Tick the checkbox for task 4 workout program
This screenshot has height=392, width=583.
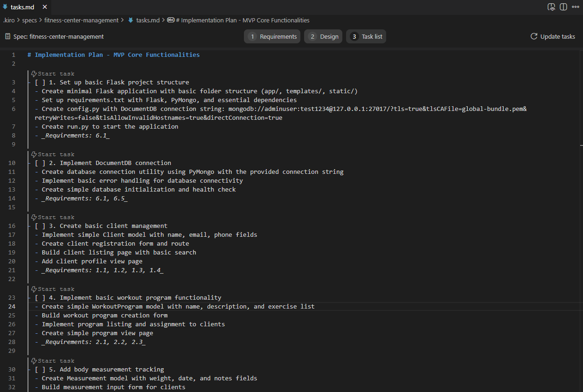point(40,298)
